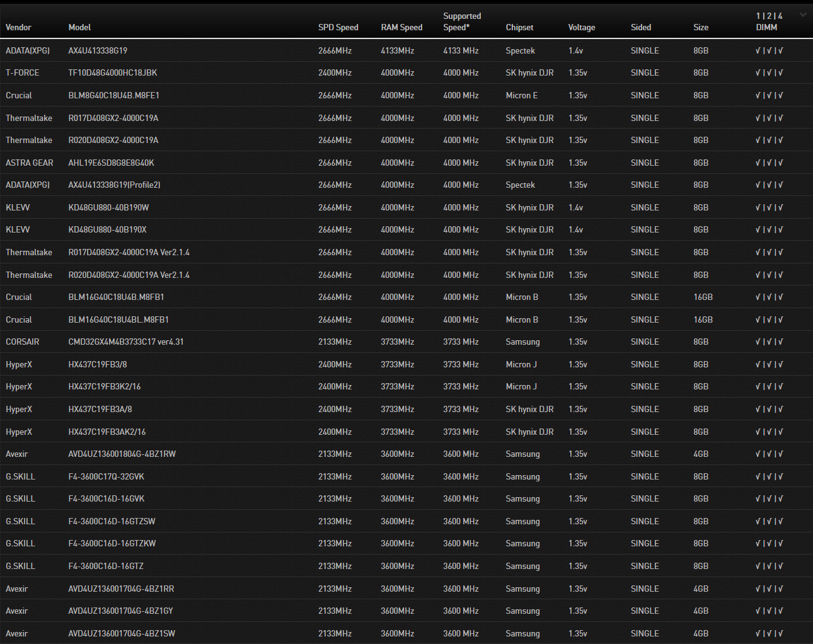
Task: Click model AVD4UZ136001804G-4BZ1RW
Action: coord(122,454)
